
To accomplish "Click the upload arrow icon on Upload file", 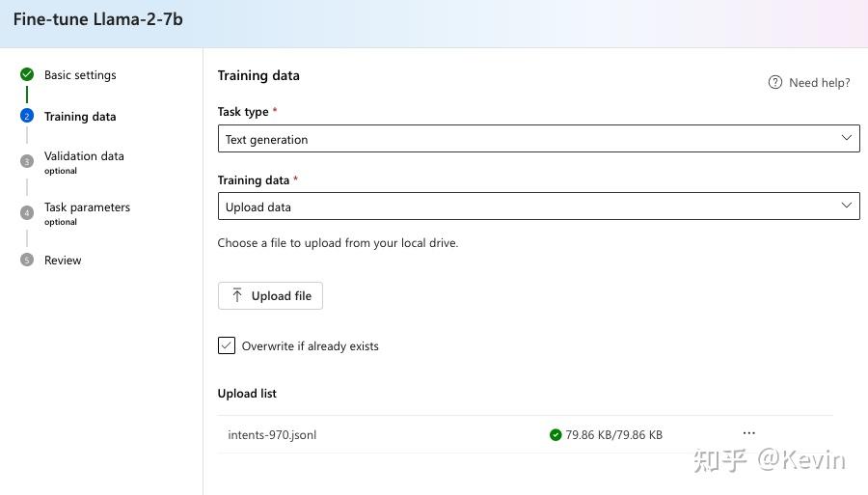I will (x=237, y=295).
